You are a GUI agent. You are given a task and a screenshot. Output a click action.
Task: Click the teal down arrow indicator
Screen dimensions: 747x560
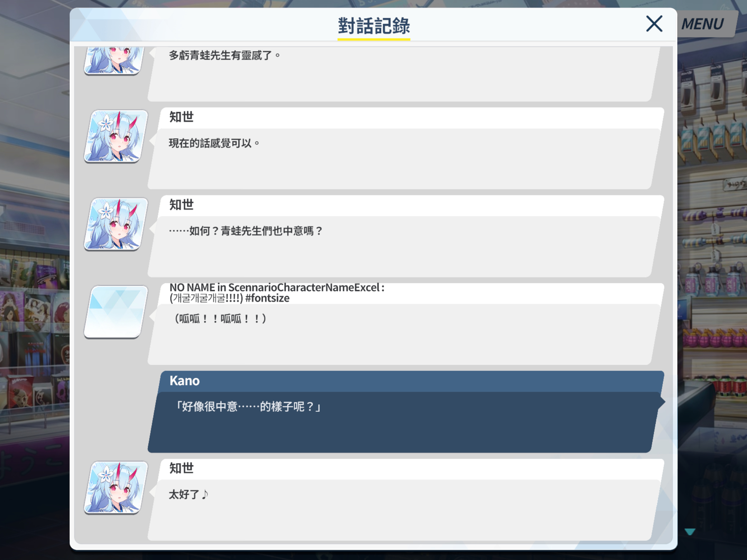tap(690, 532)
